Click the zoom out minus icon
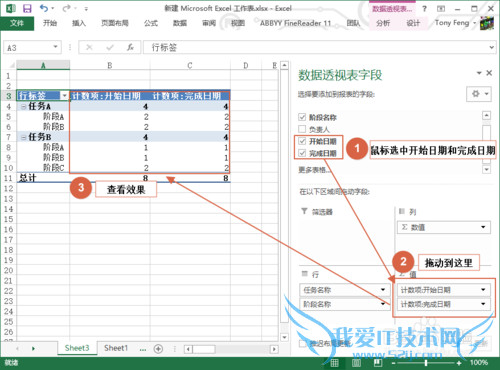This screenshot has height=370, width=500. (x=393, y=363)
